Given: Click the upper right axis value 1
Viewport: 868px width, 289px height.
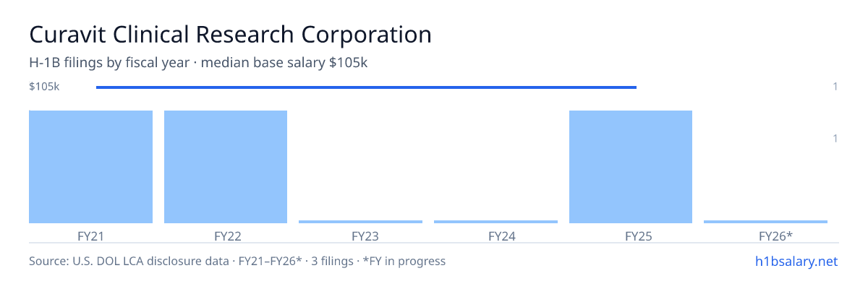Looking at the screenshot, I should pyautogui.click(x=835, y=87).
